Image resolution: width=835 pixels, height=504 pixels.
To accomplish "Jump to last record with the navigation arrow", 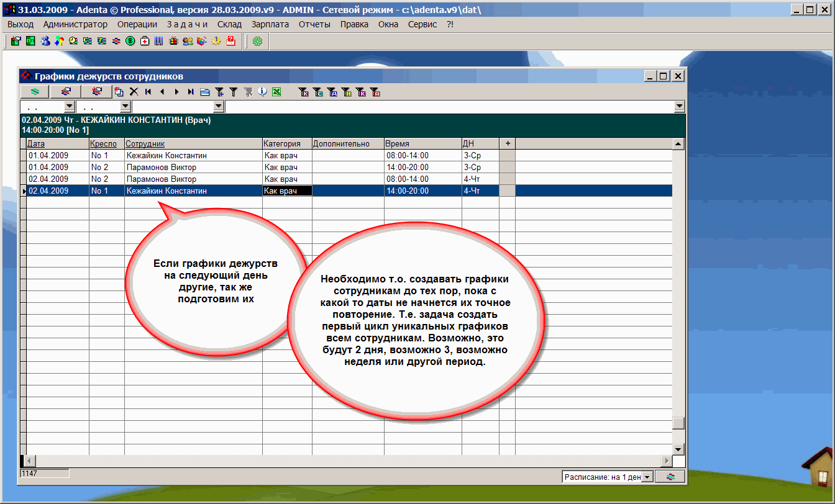I will click(x=191, y=92).
